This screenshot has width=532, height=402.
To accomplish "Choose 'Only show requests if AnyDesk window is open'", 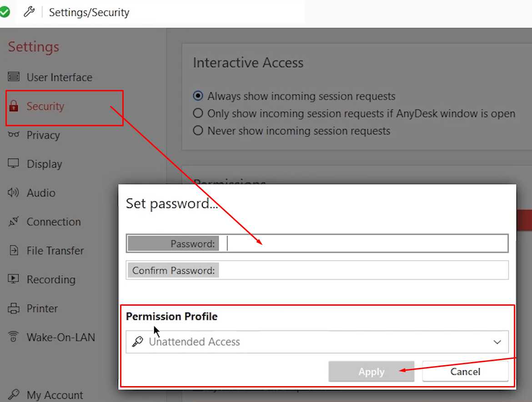I will 198,114.
